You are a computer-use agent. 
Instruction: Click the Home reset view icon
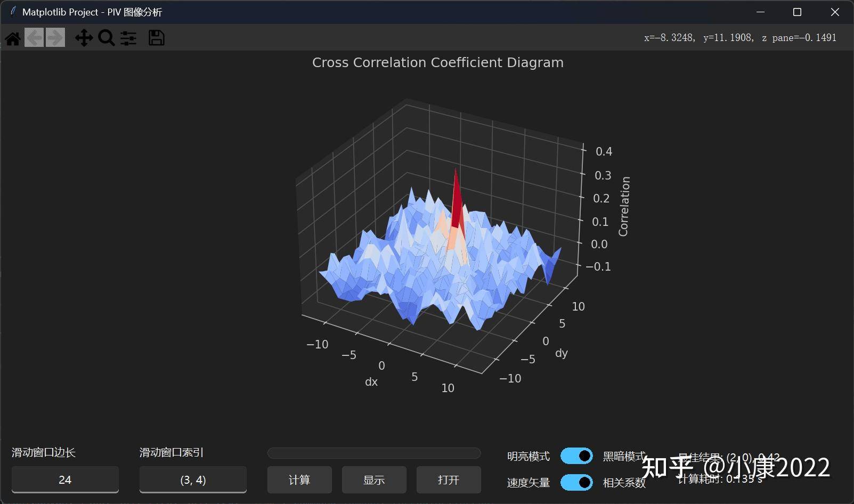pyautogui.click(x=13, y=38)
